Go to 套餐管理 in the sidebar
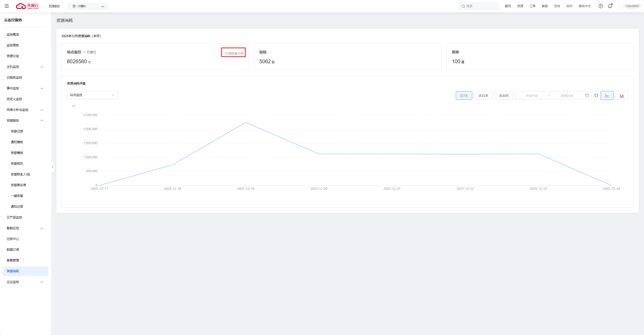Viewport: 644px width, 335px height. point(13,260)
